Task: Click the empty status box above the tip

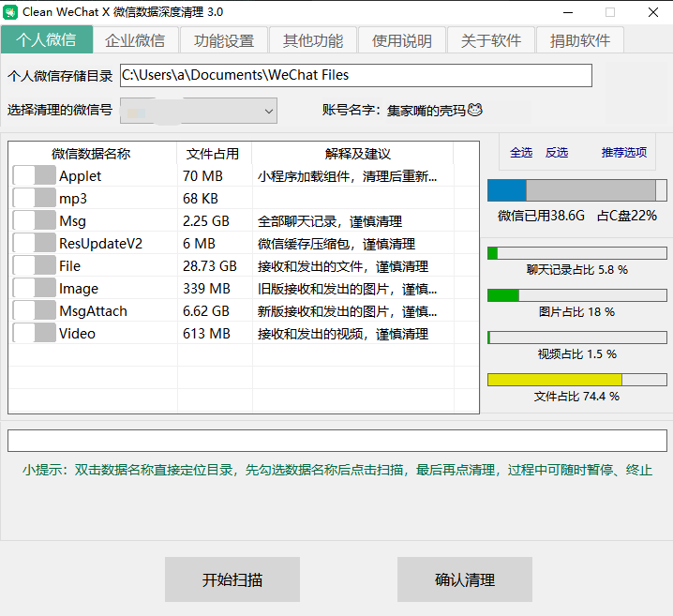Action: [336, 441]
